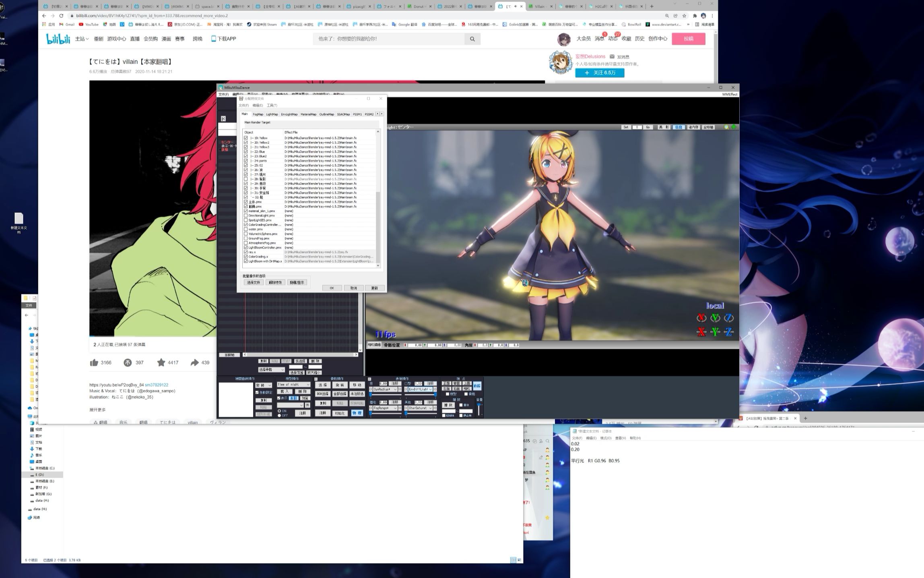Open 新建文本文档 desktop file icon
This screenshot has height=578, width=924.
(19, 223)
